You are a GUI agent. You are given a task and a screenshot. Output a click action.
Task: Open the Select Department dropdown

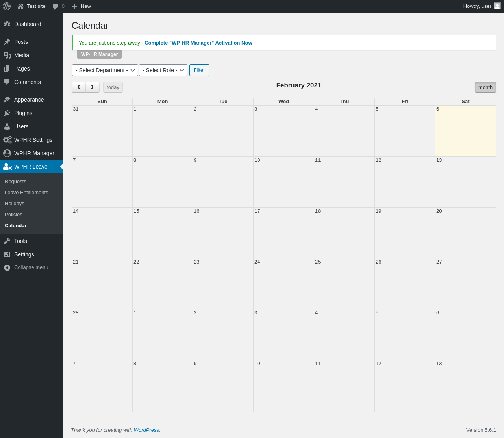pos(105,70)
